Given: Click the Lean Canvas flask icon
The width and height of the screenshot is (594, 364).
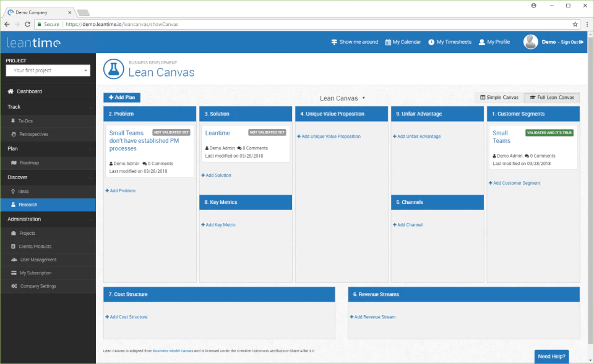Looking at the screenshot, I should (114, 69).
